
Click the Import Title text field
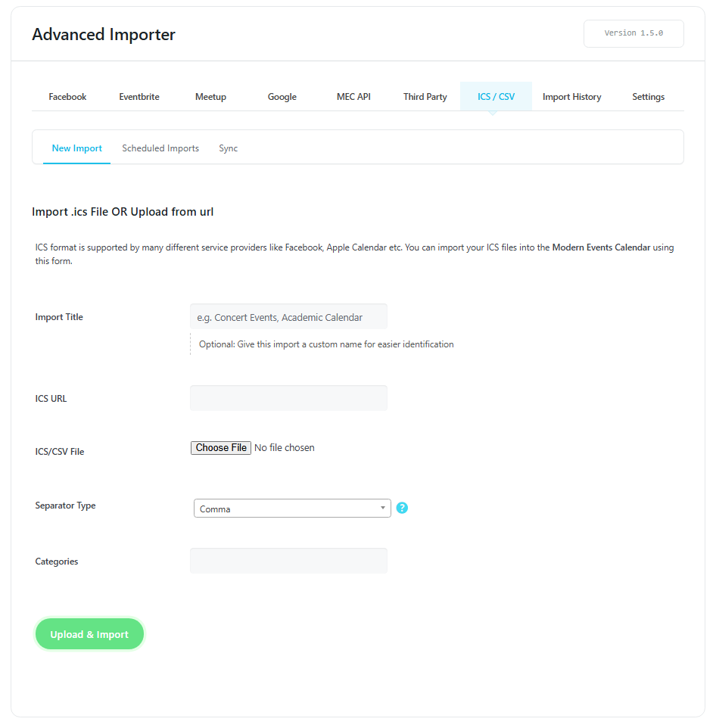coord(288,317)
